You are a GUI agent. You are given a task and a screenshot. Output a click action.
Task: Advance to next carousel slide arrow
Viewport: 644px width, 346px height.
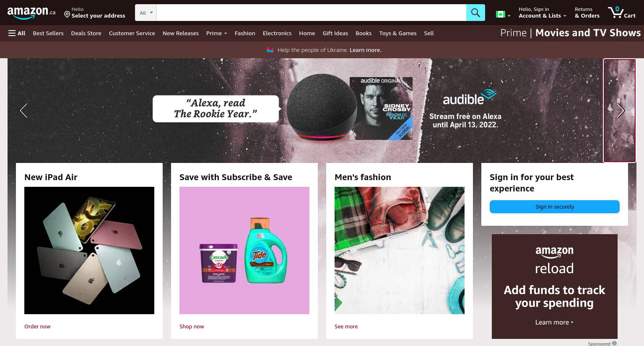[x=621, y=111]
